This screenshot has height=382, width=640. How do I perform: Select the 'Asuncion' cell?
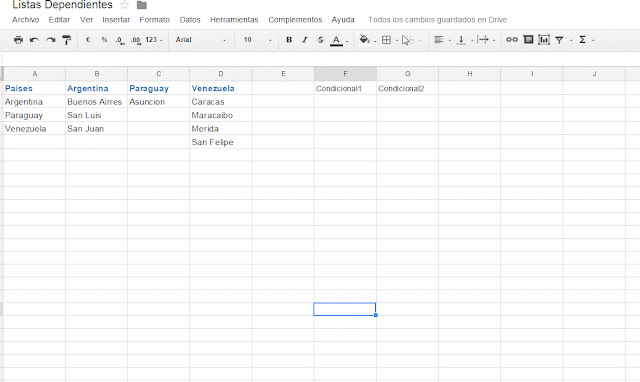coord(159,102)
